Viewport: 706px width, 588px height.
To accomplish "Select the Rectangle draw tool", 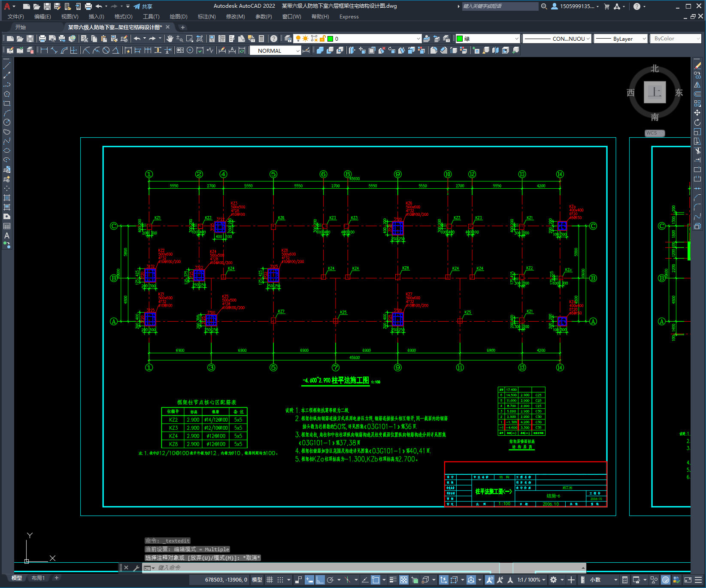I will (7, 103).
